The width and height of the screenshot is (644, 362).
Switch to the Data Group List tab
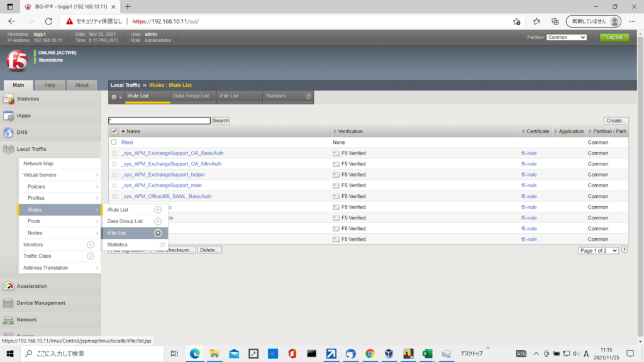click(191, 96)
